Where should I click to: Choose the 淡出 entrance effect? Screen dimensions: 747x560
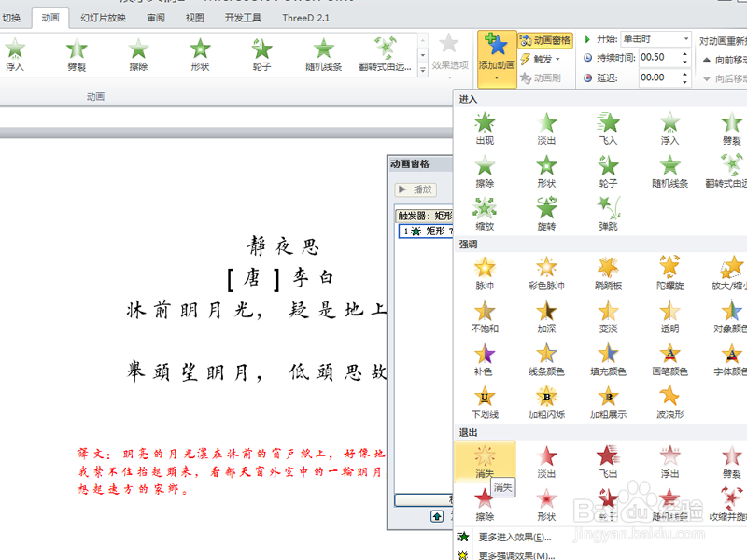tap(546, 128)
